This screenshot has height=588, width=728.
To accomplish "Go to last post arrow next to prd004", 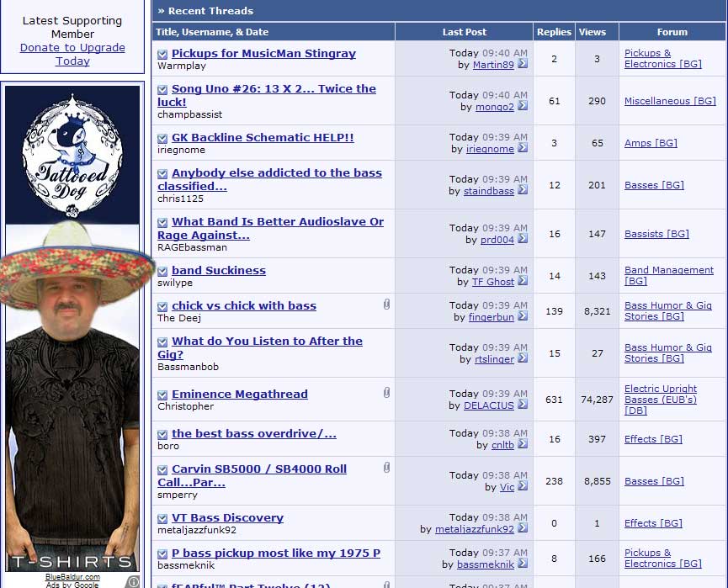I will coord(523,239).
